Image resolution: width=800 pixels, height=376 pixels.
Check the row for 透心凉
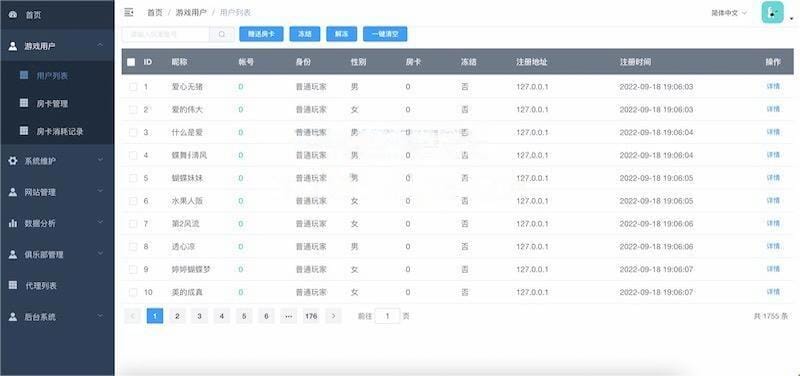(x=133, y=247)
